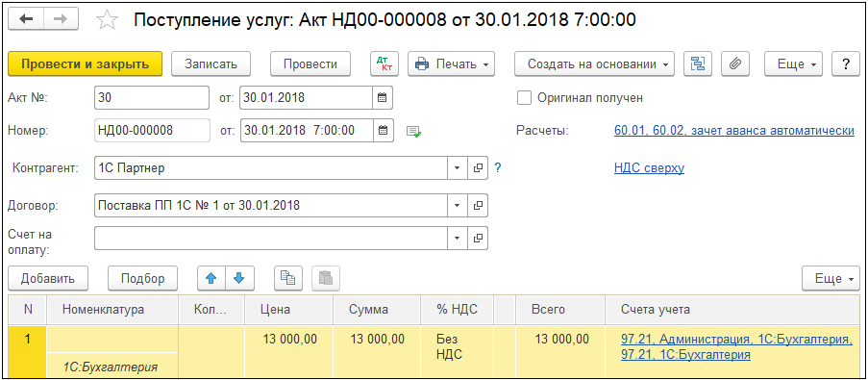868x380 pixels.
Task: Show Дт/Кт accounting entries
Action: [x=384, y=63]
